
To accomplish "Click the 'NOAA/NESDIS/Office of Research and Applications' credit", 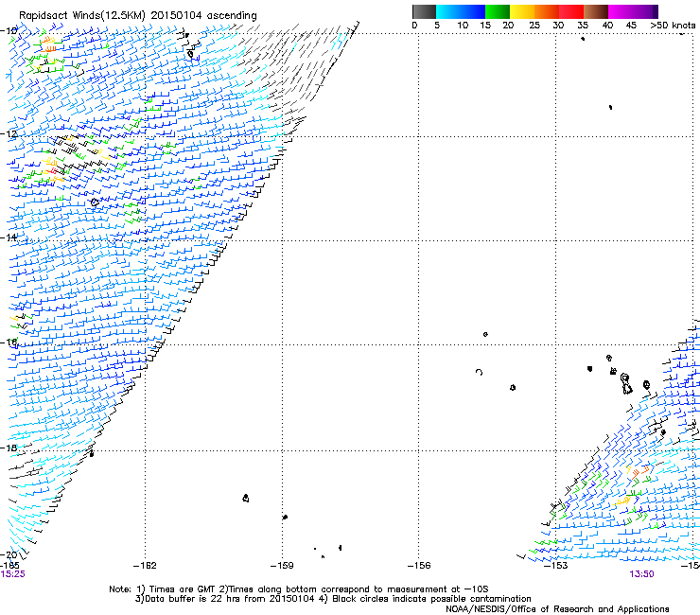I will click(557, 609).
